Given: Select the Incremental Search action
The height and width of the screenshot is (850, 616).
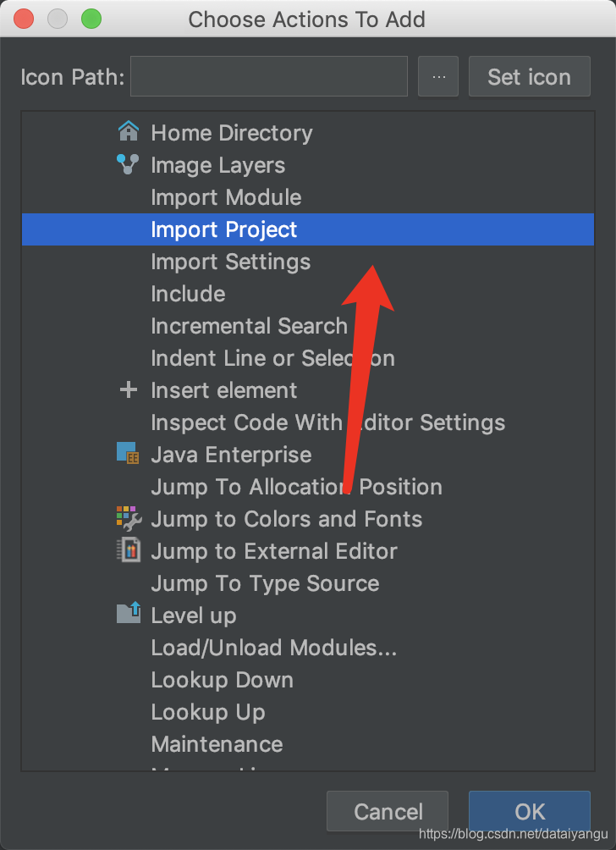Looking at the screenshot, I should 249,326.
